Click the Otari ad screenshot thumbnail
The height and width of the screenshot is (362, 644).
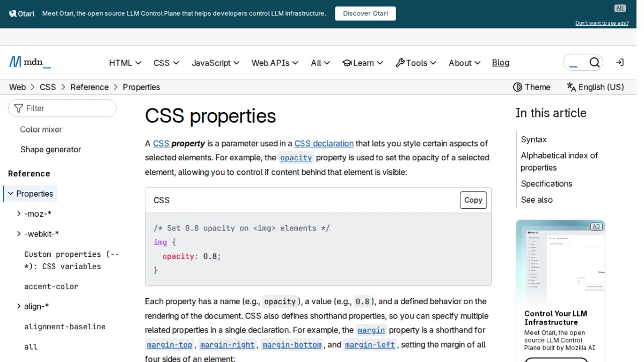click(x=560, y=263)
